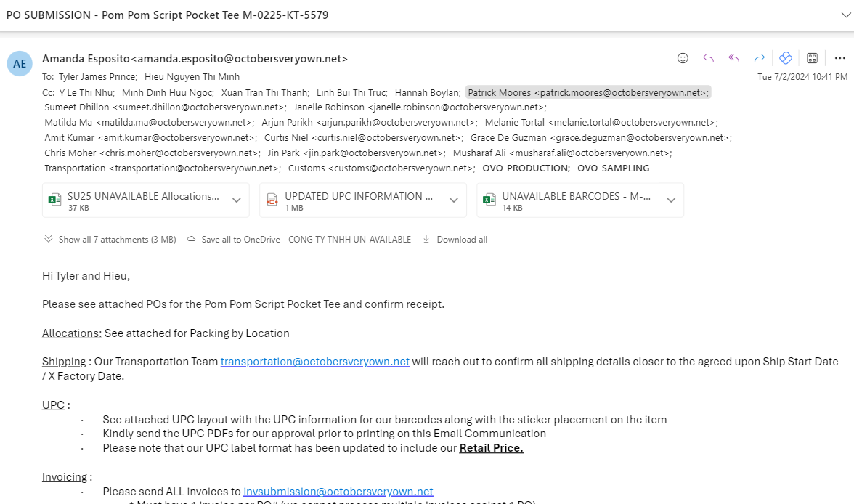The height and width of the screenshot is (504, 854).
Task: Open the transportation@octobersveryown.net link
Action: coord(315,362)
